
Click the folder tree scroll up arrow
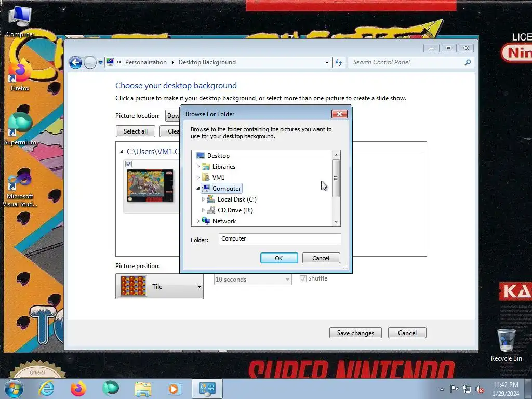click(336, 155)
